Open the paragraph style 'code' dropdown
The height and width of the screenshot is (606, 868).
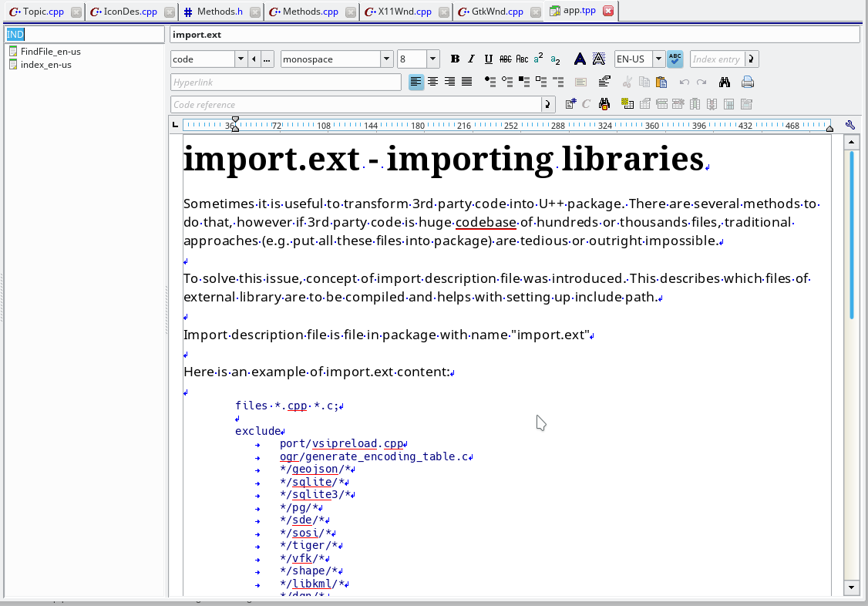(240, 59)
